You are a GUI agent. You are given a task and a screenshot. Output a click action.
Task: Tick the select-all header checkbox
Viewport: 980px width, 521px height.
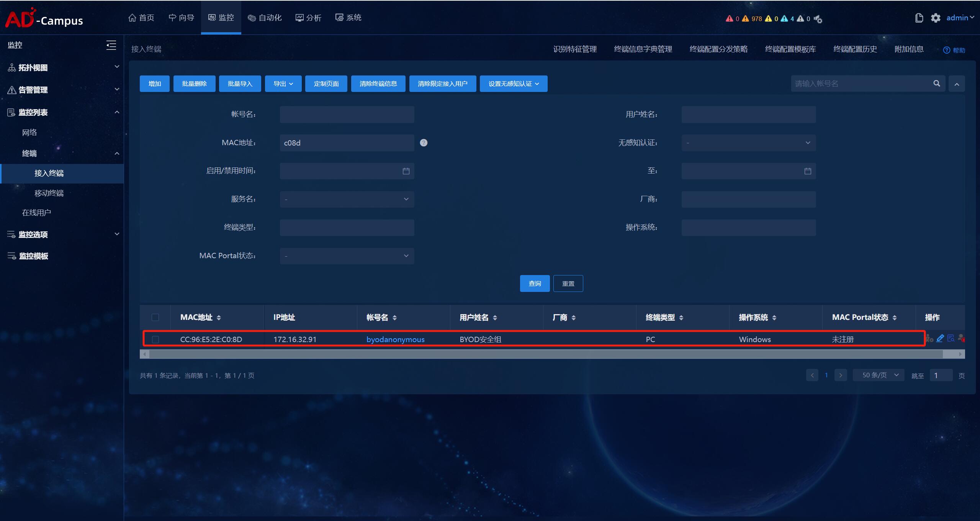coord(155,317)
